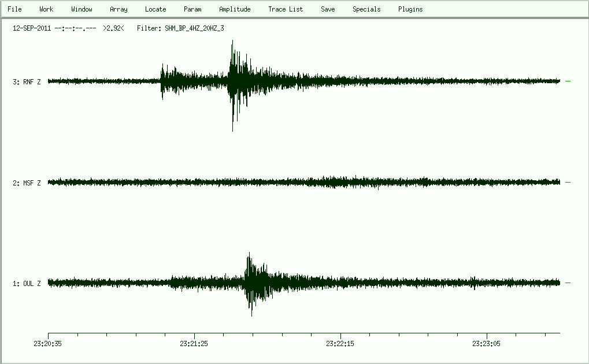Open the Specials menu

tap(366, 9)
